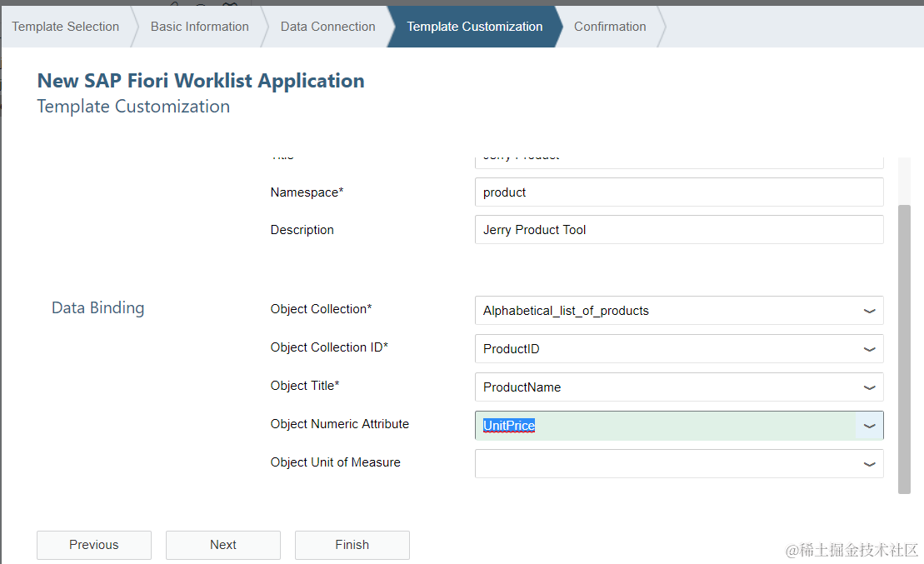The width and height of the screenshot is (924, 564).
Task: Click the Namespace input field
Action: click(679, 192)
